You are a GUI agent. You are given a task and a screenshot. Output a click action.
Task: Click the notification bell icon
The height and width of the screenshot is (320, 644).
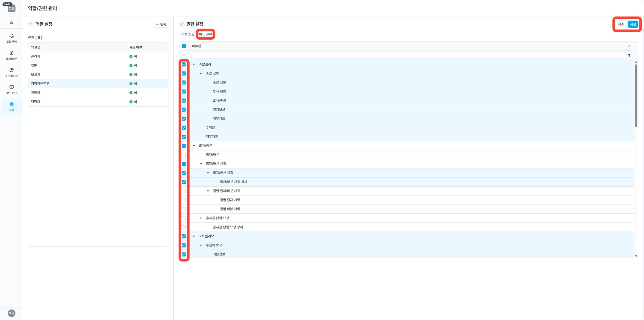[x=12, y=22]
